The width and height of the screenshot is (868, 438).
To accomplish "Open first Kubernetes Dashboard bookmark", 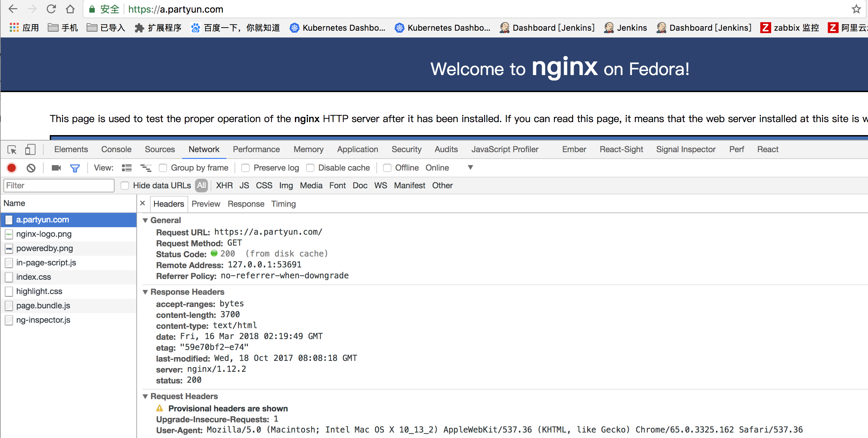I will coord(338,28).
